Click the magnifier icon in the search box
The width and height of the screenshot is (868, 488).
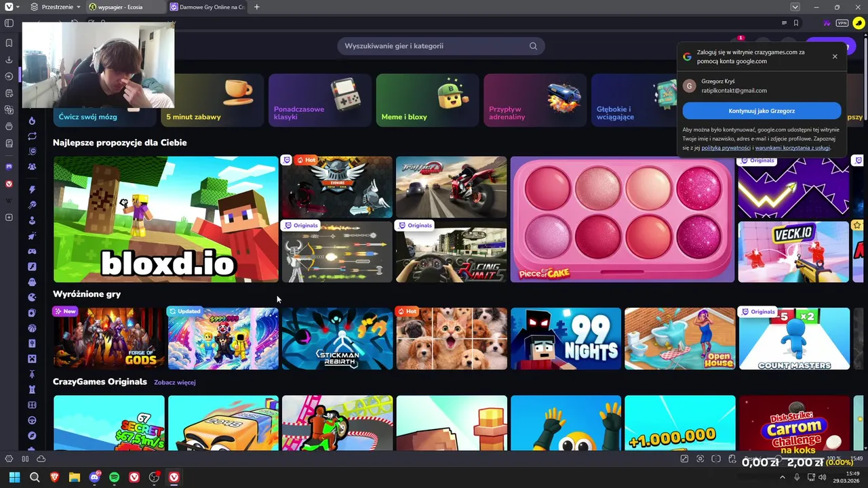coord(533,46)
